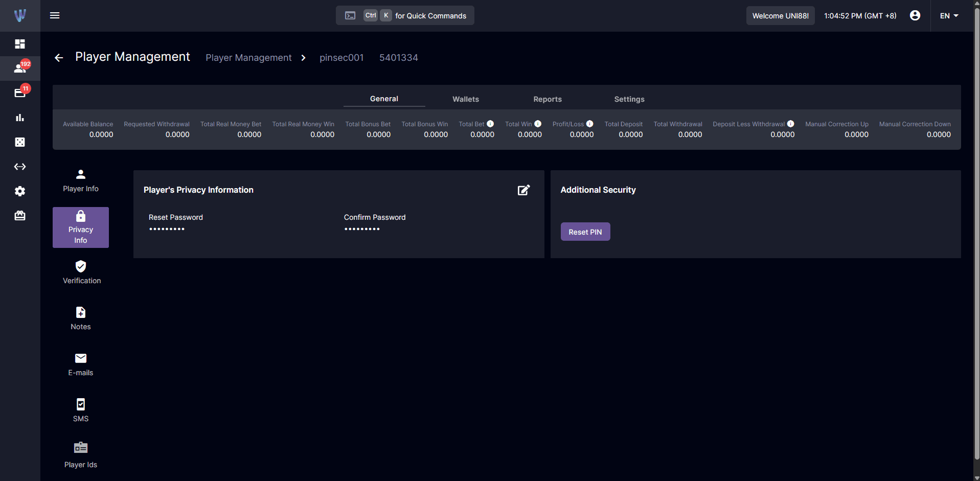Click the W logo icon
Screen dimensions: 980x481
coord(20,15)
